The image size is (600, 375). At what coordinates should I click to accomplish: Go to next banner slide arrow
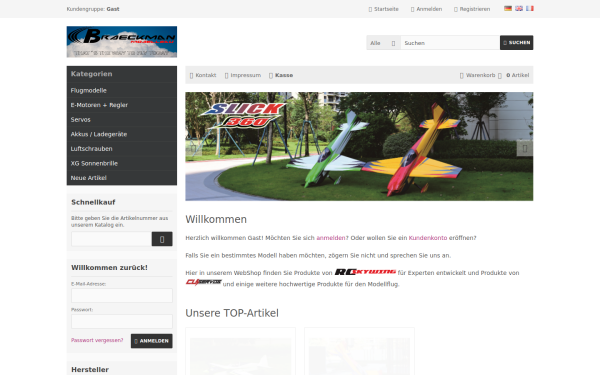click(x=525, y=148)
